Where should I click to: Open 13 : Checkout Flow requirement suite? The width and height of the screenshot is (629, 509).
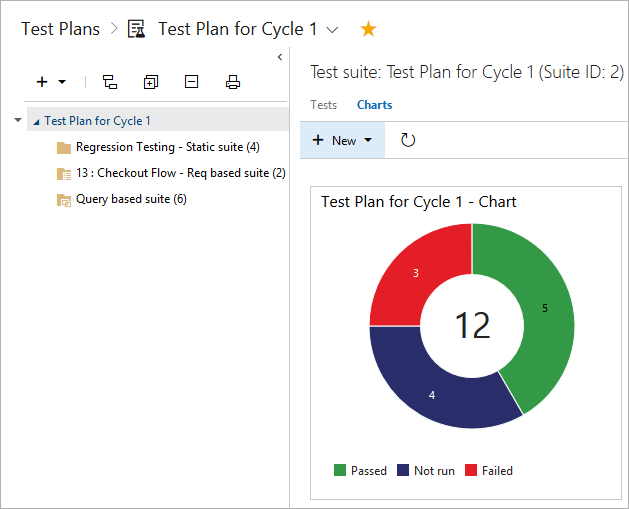180,173
